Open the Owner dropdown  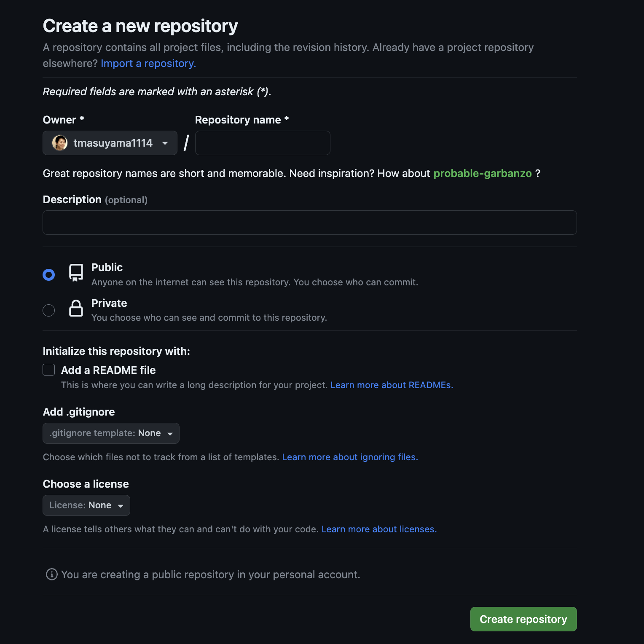point(110,143)
